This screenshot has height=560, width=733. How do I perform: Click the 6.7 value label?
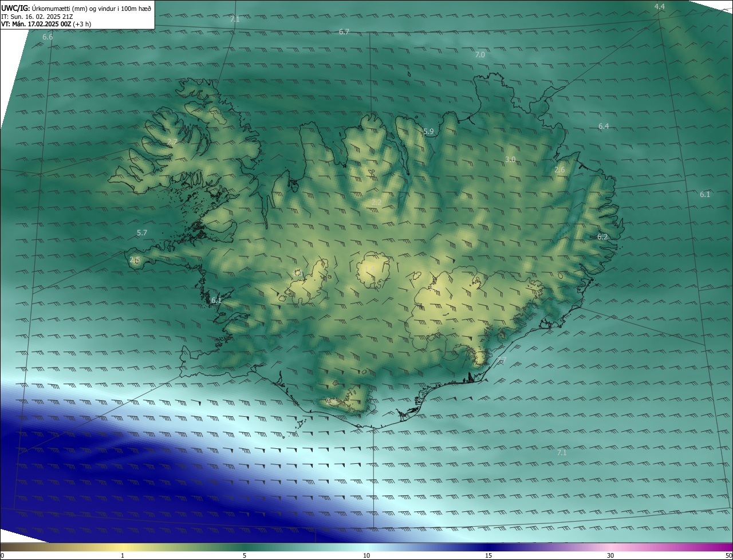(344, 32)
